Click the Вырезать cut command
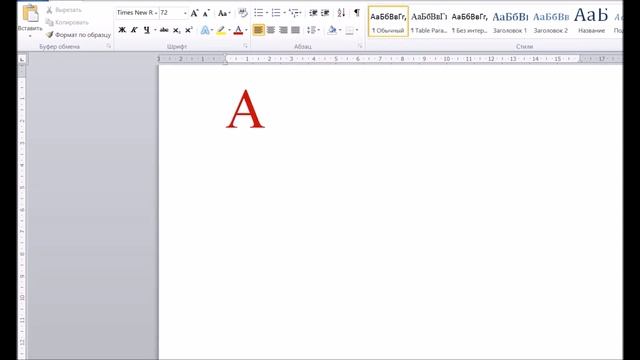 coord(64,10)
